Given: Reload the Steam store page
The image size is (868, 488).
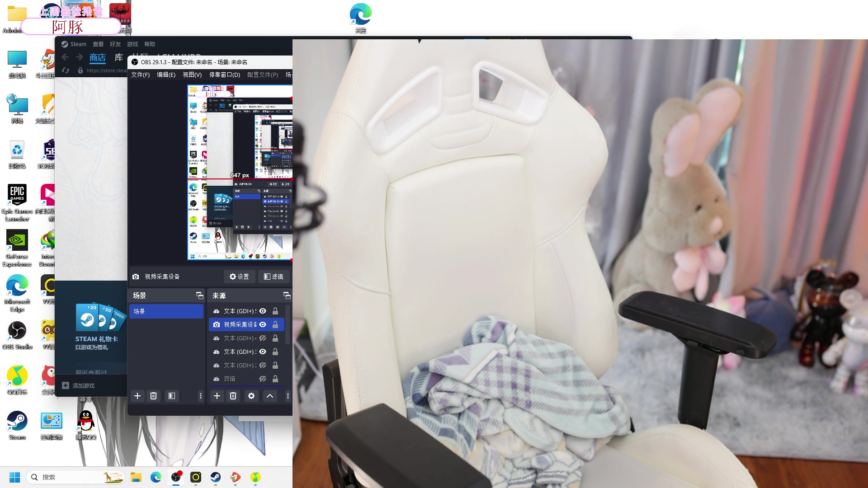Looking at the screenshot, I should tap(66, 70).
